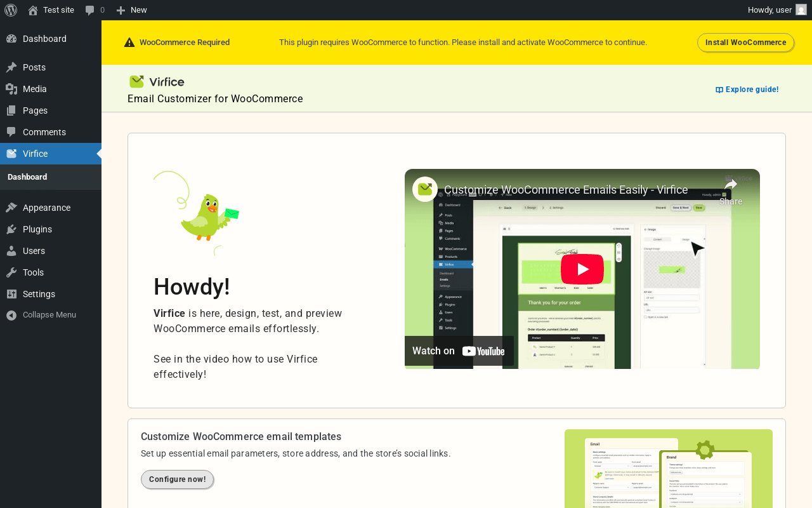Click the WordPress logo icon
The height and width of the screenshot is (508, 812).
click(11, 10)
